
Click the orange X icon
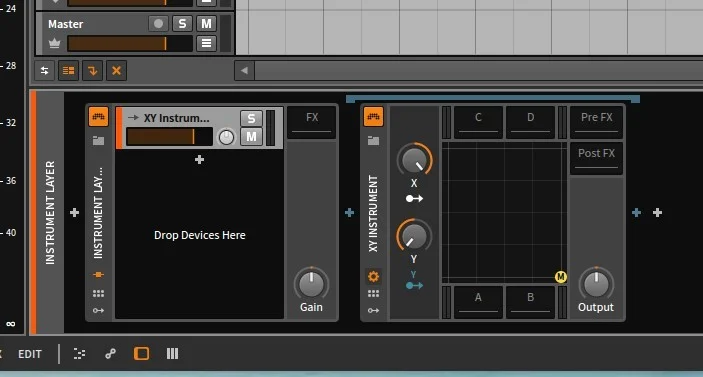pyautogui.click(x=117, y=70)
